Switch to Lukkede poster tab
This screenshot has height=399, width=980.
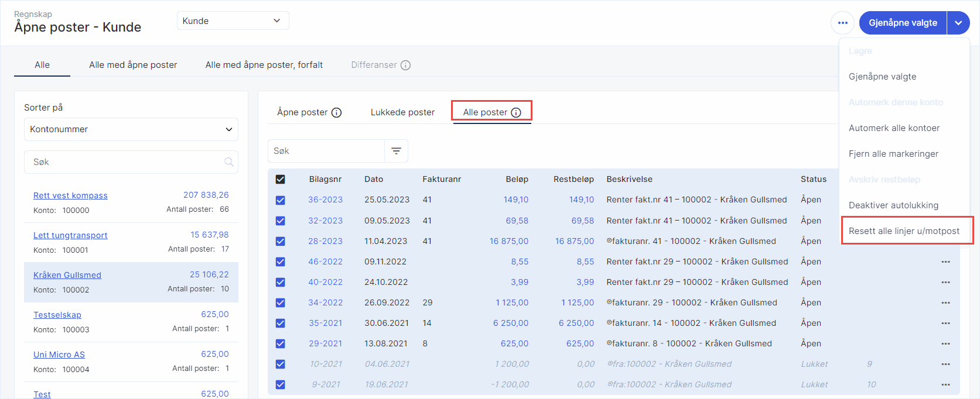coord(402,112)
